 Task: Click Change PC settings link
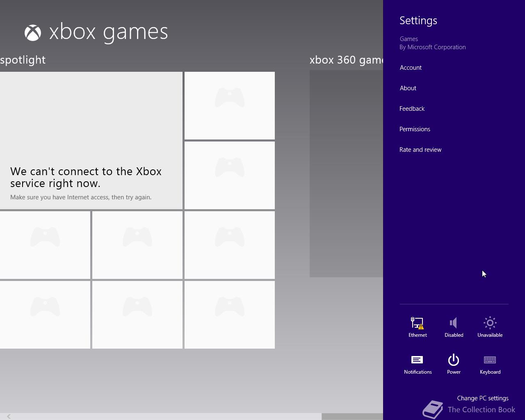tap(483, 398)
